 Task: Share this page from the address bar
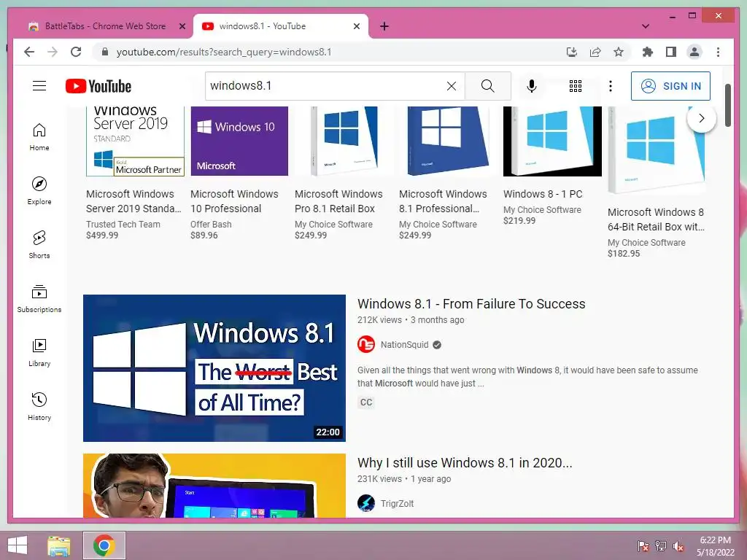595,52
